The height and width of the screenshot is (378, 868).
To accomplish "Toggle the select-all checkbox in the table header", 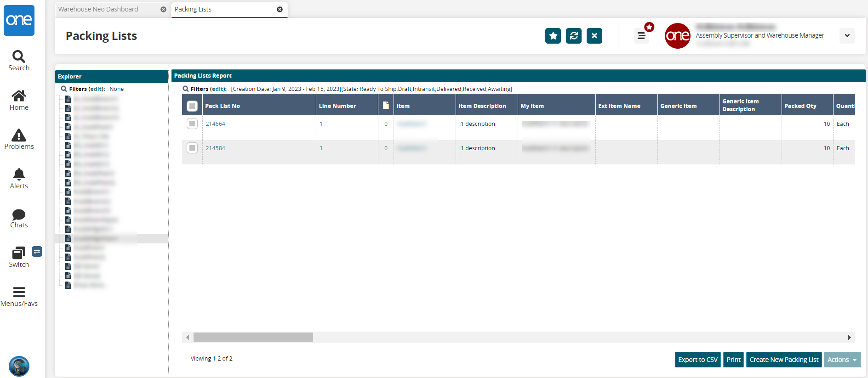I will pos(192,106).
